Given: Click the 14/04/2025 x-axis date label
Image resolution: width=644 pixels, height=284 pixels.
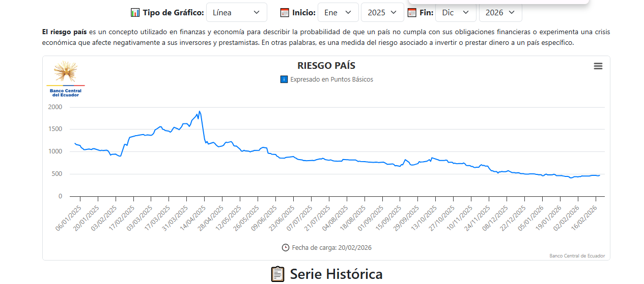Looking at the screenshot, I should (x=195, y=218).
